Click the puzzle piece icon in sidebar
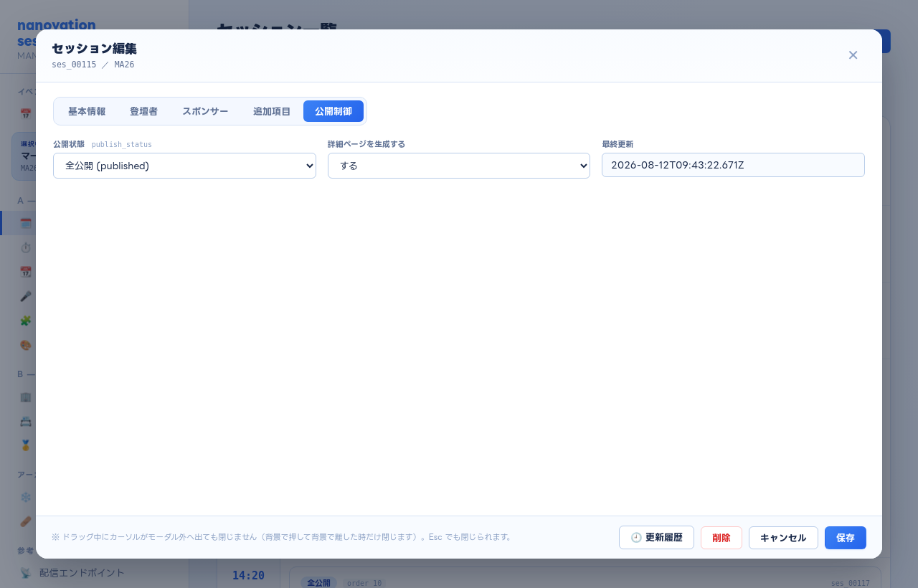This screenshot has width=918, height=588. pos(26,321)
